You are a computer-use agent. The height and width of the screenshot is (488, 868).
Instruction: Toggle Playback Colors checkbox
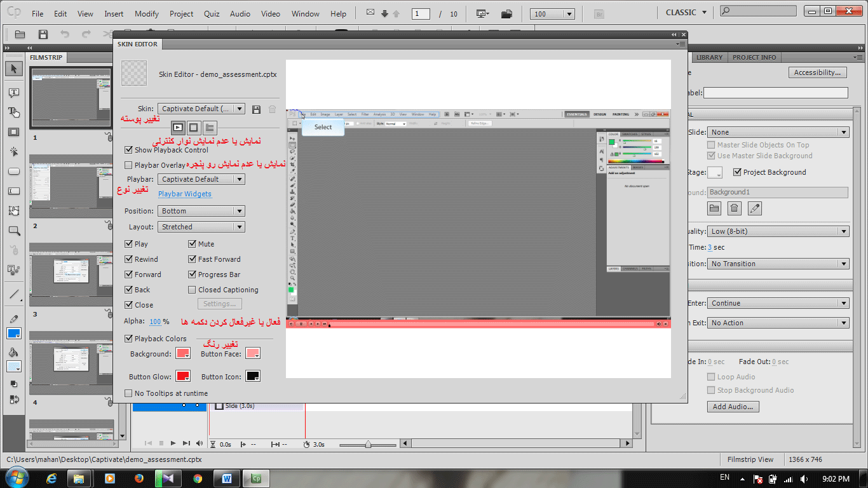tap(129, 339)
